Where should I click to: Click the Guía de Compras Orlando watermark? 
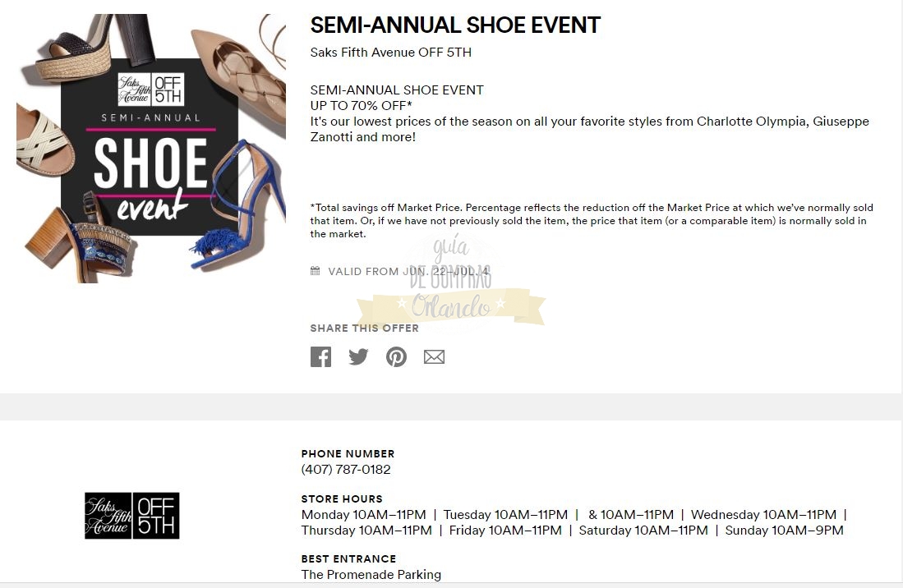(x=450, y=287)
